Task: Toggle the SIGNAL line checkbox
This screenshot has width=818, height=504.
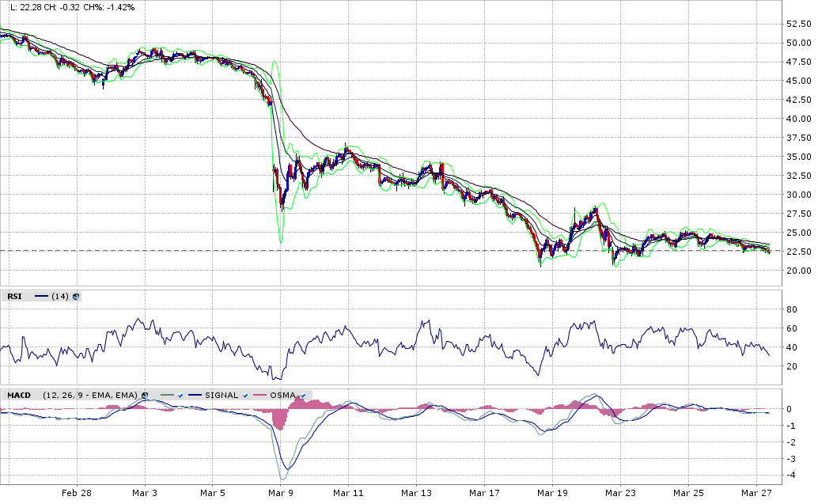Action: [245, 396]
